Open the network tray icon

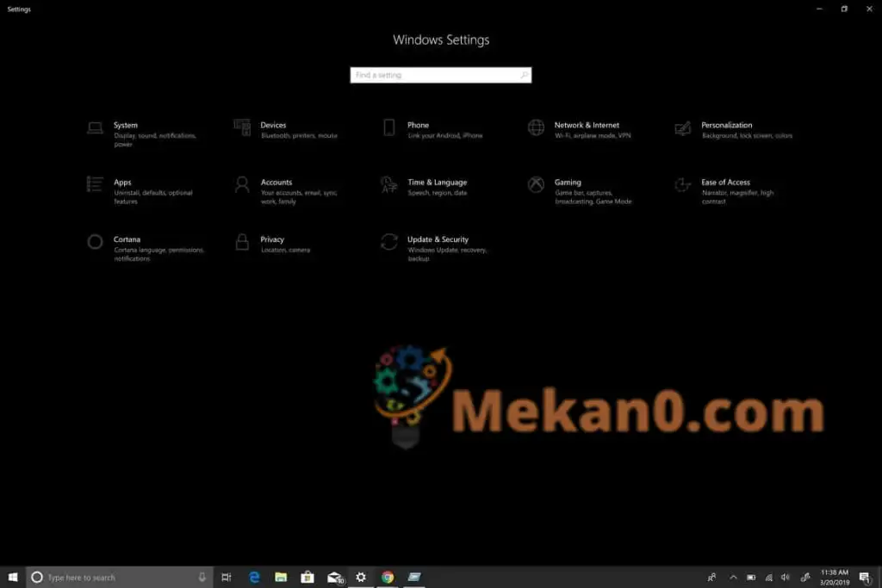(768, 578)
